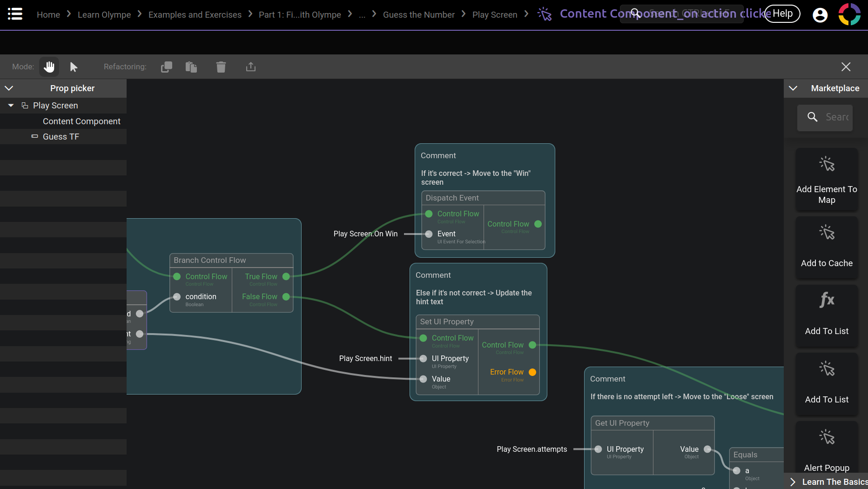868x489 pixels.
Task: Click the Help button
Action: (x=782, y=14)
